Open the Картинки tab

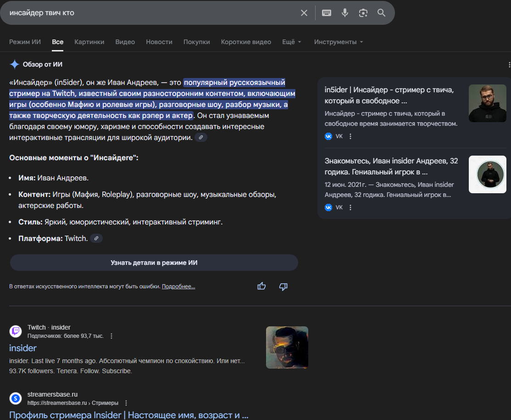pos(89,42)
